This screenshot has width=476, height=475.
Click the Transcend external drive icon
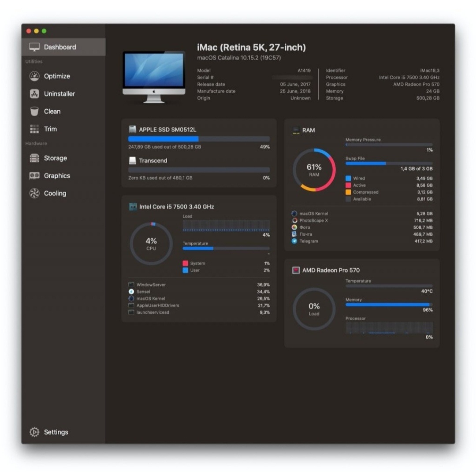[132, 160]
